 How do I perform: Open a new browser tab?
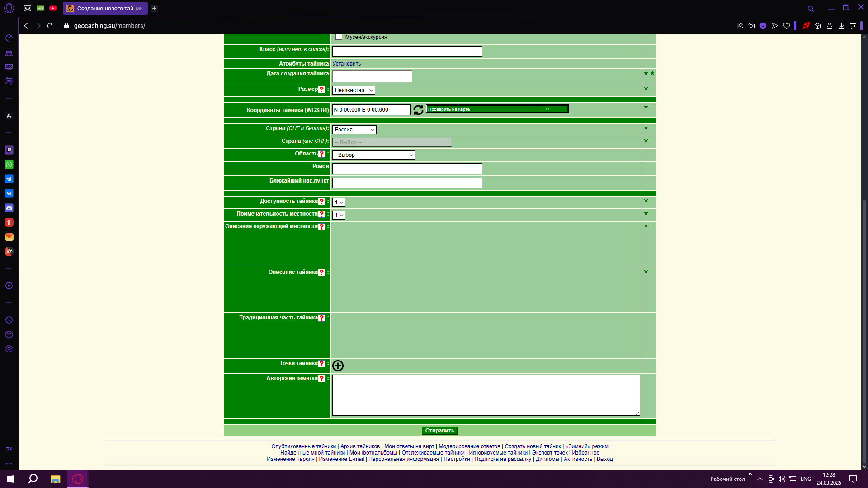(154, 8)
